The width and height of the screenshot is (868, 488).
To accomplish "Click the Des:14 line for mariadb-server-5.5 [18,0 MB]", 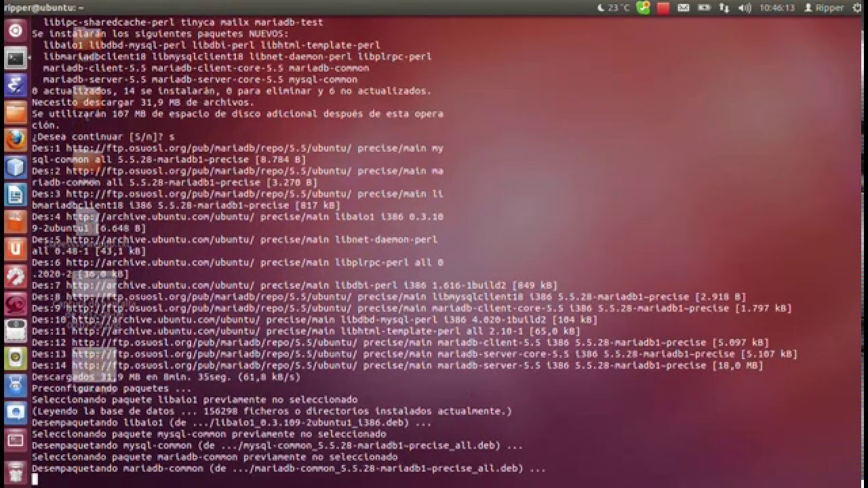I will pyautogui.click(x=397, y=365).
